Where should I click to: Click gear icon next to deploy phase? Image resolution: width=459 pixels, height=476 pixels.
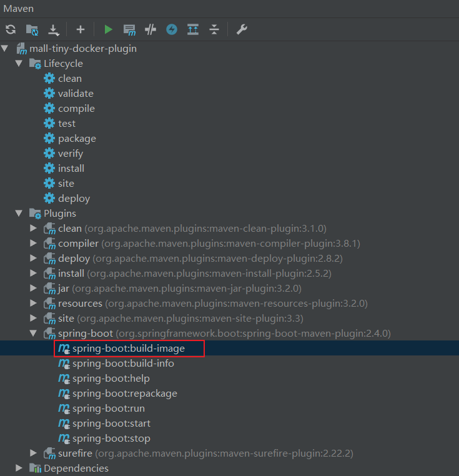click(x=49, y=198)
